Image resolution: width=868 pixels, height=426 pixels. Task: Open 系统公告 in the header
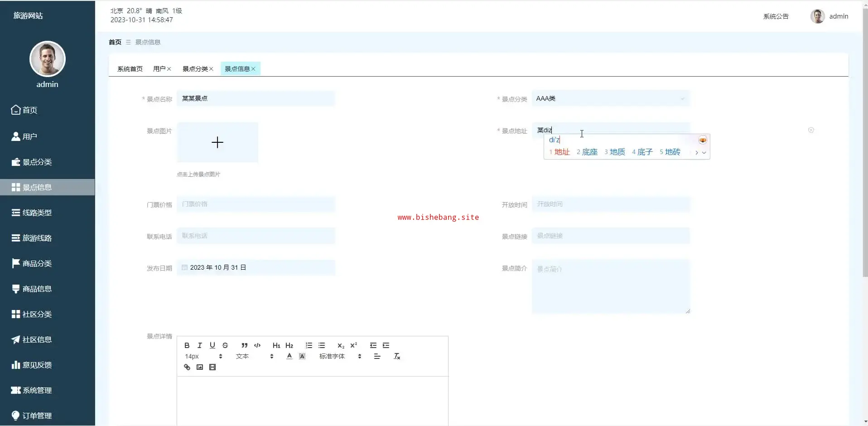click(776, 16)
